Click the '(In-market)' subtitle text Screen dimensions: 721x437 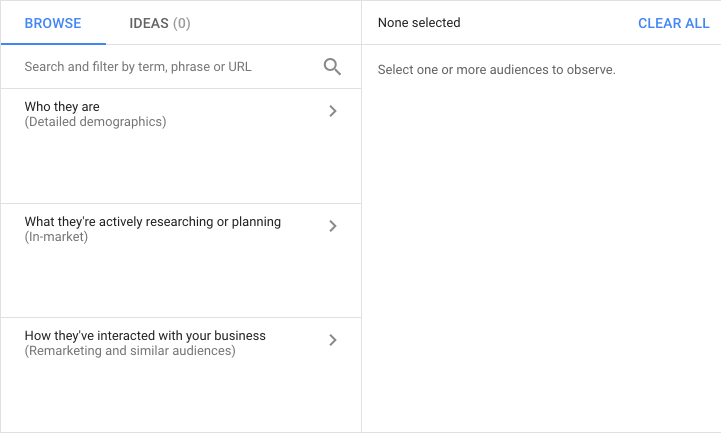click(x=56, y=237)
